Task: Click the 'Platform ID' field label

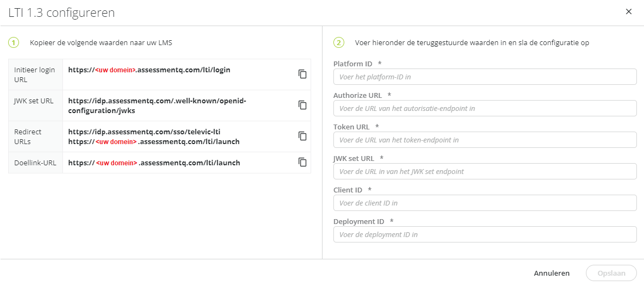Action: point(353,64)
